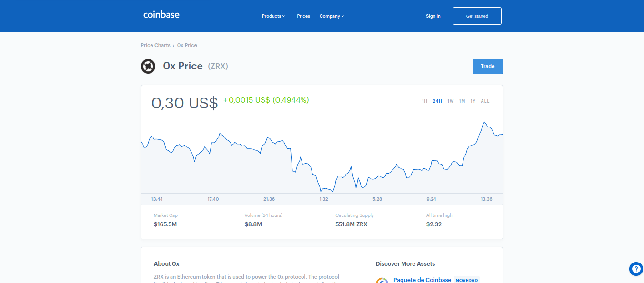
Task: Expand the Products dropdown menu
Action: click(273, 16)
